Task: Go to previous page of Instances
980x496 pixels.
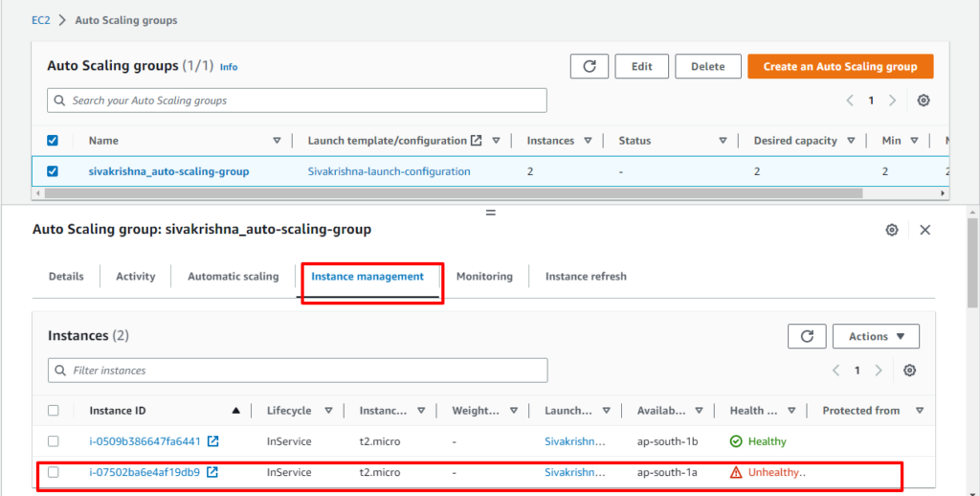Action: click(x=835, y=371)
